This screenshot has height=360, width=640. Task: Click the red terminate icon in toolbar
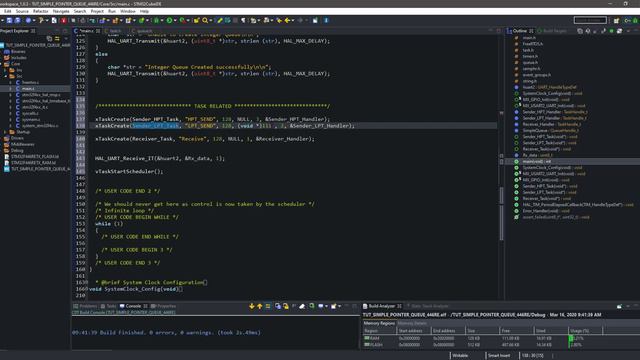click(x=64, y=20)
